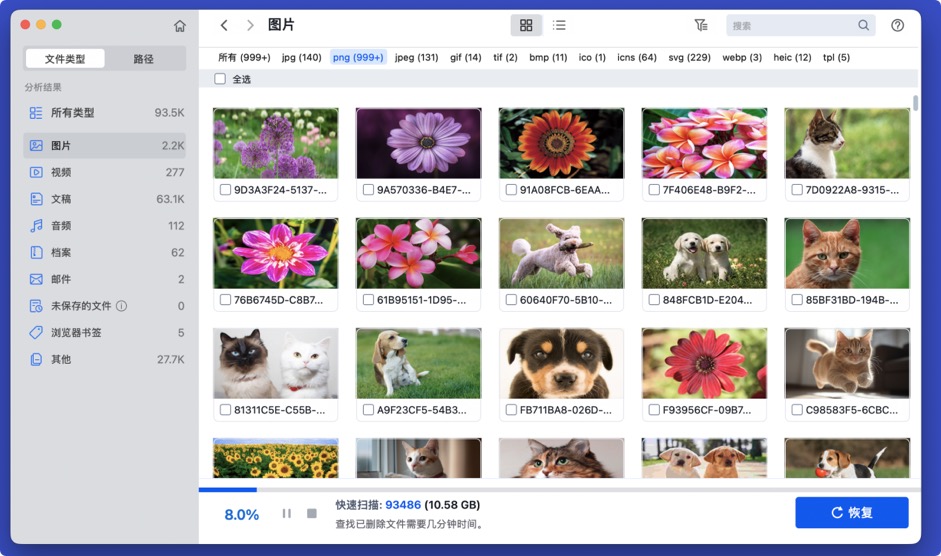
Task: Click the vertical scrollbar of the grid
Action: pyautogui.click(x=915, y=103)
